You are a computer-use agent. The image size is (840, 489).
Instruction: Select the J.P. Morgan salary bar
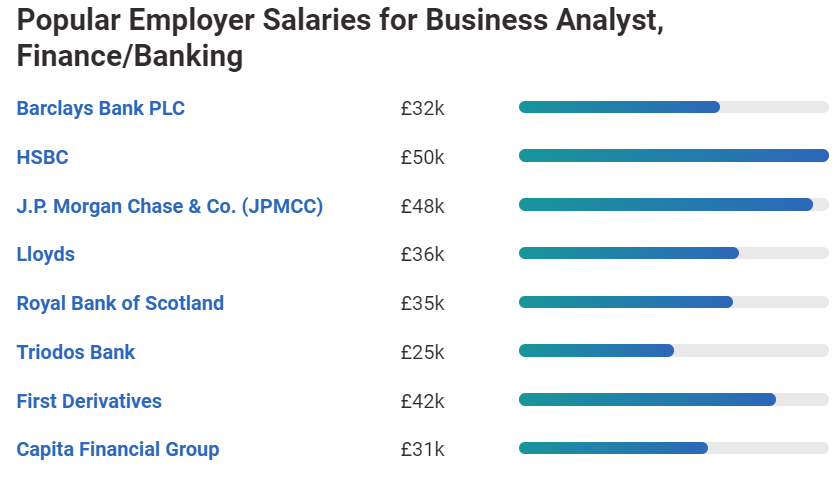pos(673,204)
